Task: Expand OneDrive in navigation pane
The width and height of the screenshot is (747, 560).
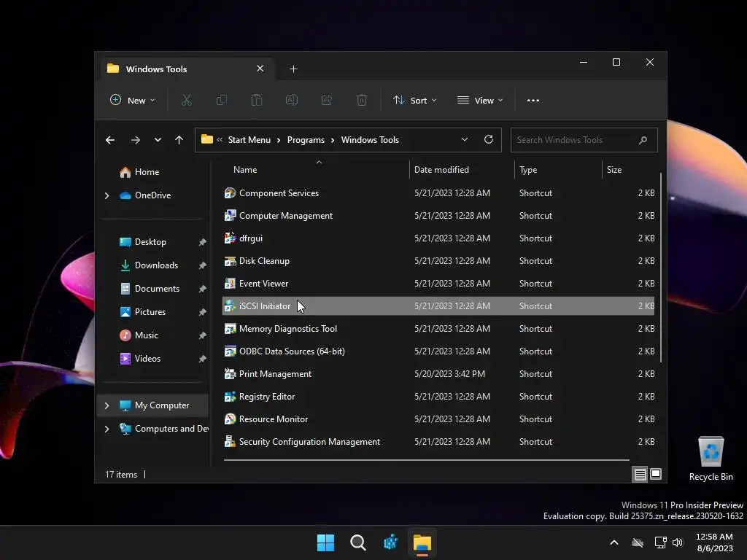Action: tap(107, 195)
